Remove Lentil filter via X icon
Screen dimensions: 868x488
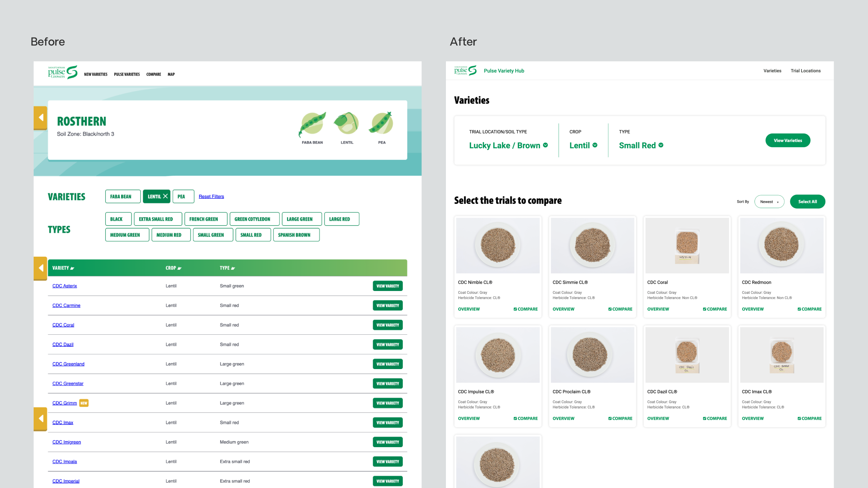(x=165, y=196)
